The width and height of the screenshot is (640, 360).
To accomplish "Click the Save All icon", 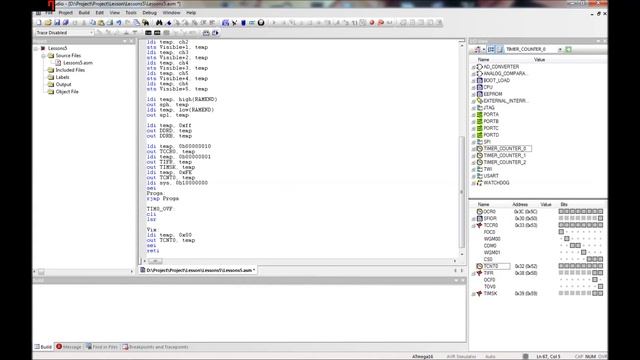I will coord(66,23).
